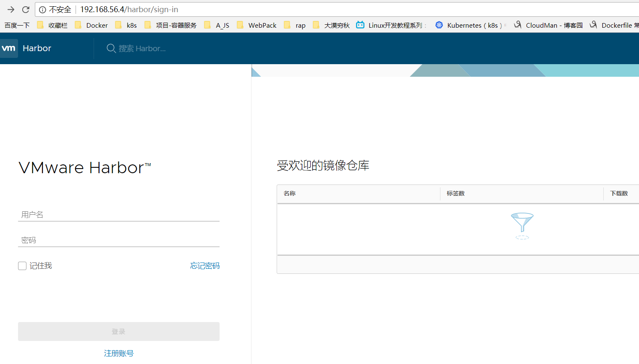Click the browser forward arrow
The width and height of the screenshot is (639, 364).
[11, 9]
